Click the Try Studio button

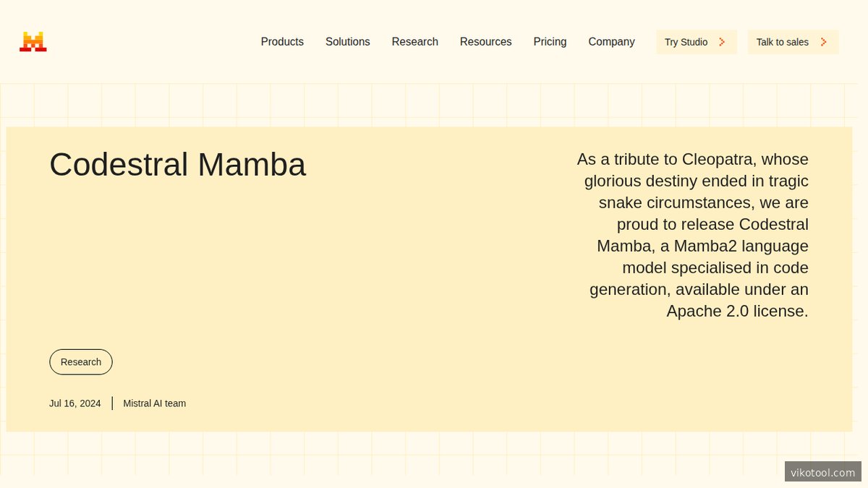(x=696, y=42)
